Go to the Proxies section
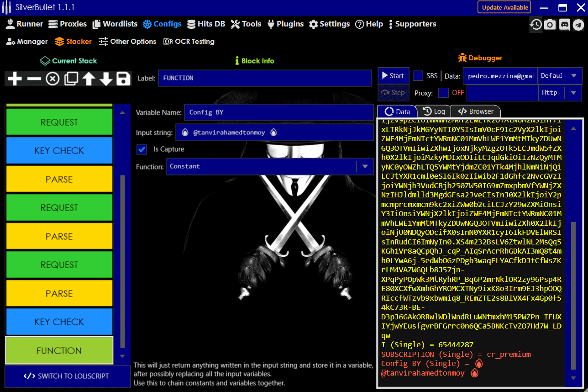Image resolution: width=588 pixels, height=392 pixels. [x=67, y=24]
